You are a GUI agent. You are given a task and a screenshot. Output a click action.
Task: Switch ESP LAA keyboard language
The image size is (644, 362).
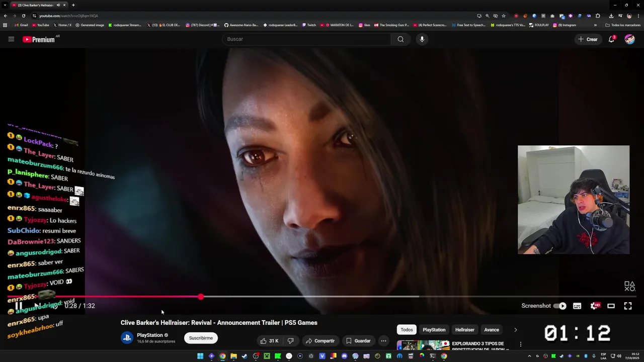[604, 356]
